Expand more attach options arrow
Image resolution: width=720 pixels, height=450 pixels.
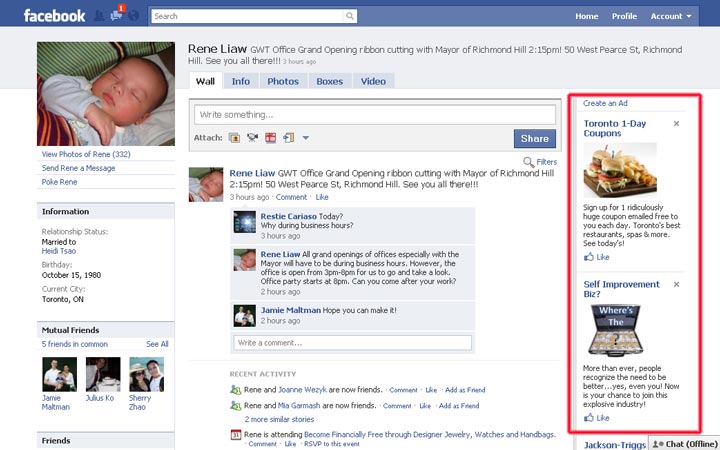[306, 137]
